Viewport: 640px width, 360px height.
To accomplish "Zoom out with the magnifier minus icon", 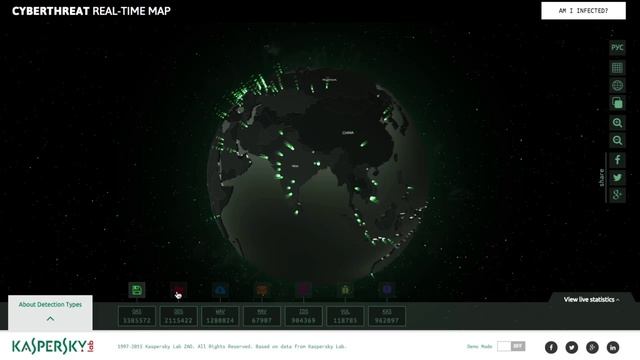I will coord(617,140).
